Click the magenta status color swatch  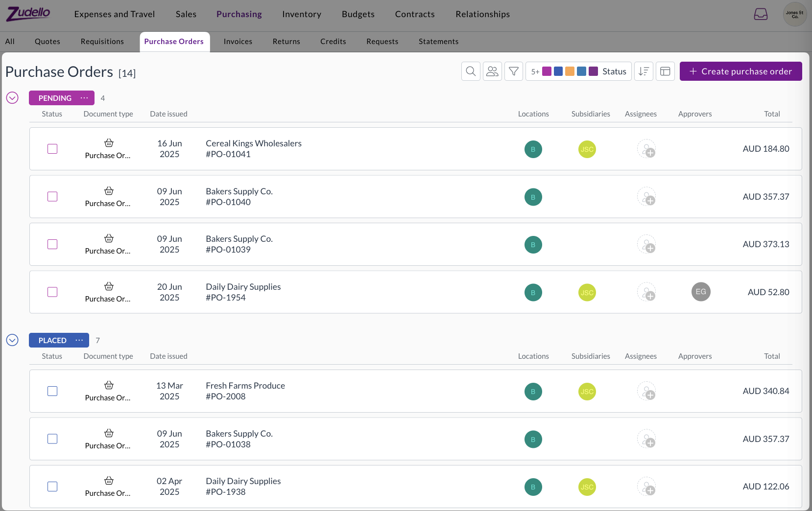coord(547,71)
